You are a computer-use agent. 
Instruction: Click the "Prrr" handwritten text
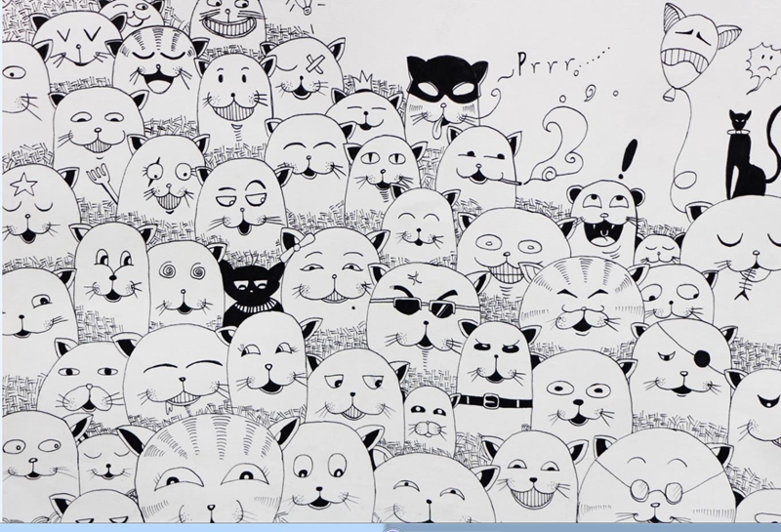[546, 64]
